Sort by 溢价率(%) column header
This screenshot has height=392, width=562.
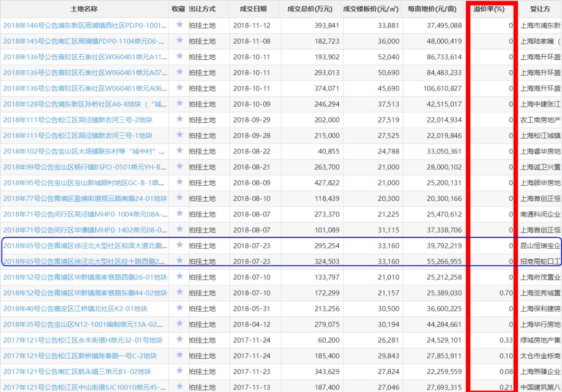(x=489, y=9)
